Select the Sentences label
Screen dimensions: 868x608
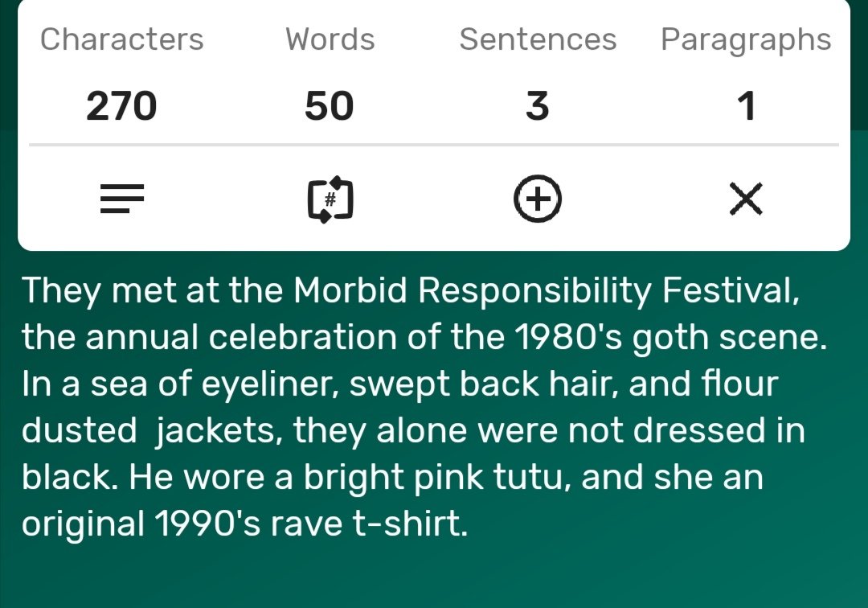pyautogui.click(x=538, y=39)
